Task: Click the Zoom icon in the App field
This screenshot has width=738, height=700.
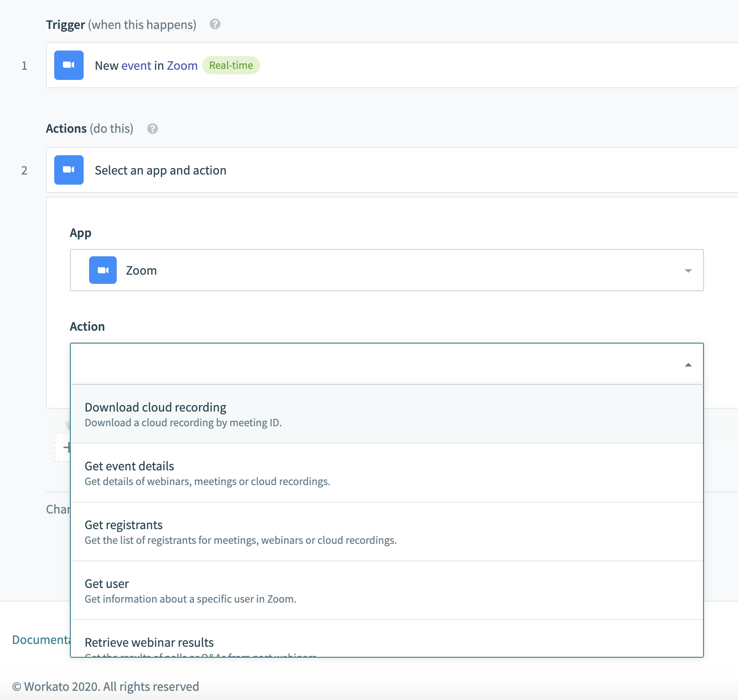Action: coord(103,270)
